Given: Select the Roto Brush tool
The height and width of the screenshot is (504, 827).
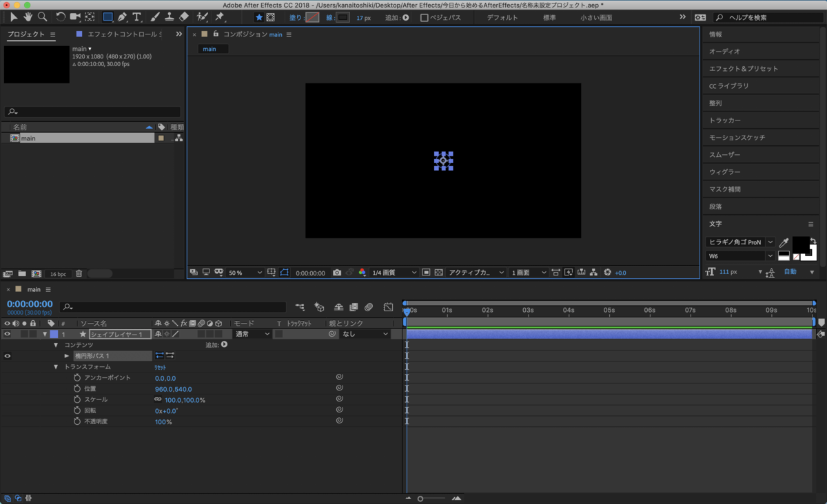Looking at the screenshot, I should click(202, 17).
